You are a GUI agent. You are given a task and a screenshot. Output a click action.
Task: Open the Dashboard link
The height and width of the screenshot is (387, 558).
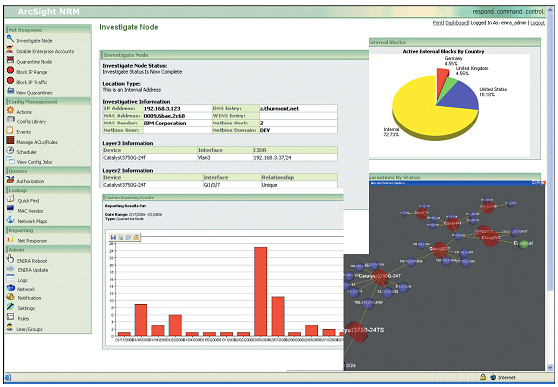[457, 23]
